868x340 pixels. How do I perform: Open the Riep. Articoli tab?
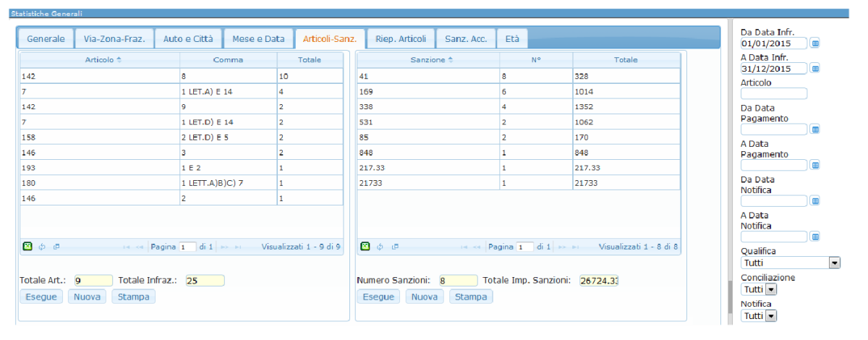(401, 39)
